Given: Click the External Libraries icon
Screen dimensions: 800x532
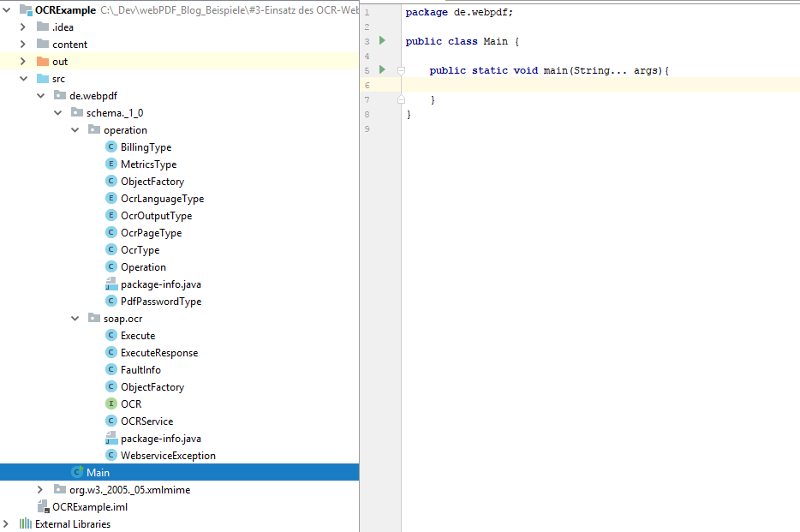Looking at the screenshot, I should click(26, 523).
